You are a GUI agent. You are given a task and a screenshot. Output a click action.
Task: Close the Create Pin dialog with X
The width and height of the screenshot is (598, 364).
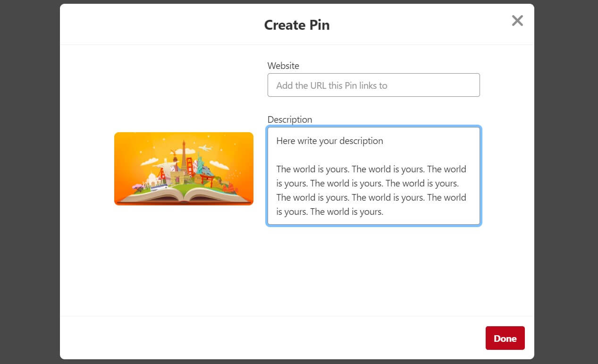pyautogui.click(x=517, y=20)
